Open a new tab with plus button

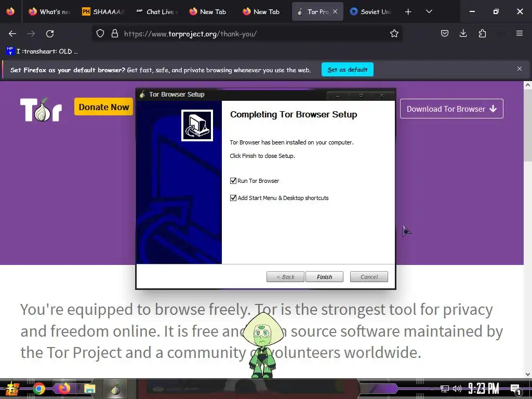[x=408, y=12]
